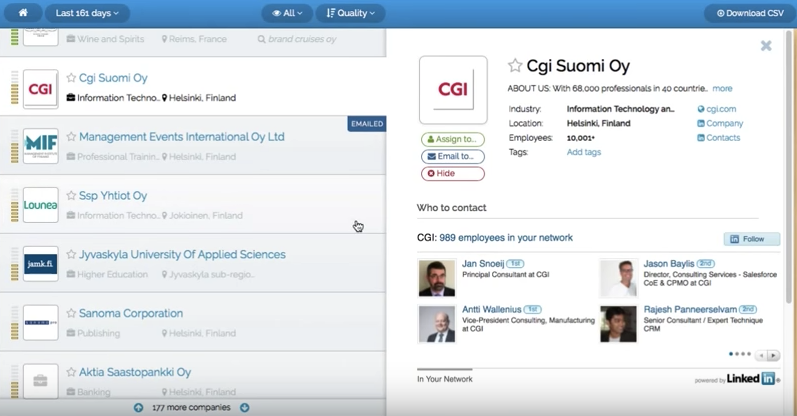Screen dimensions: 797x416
Task: Click the Email to button
Action: [x=452, y=157]
